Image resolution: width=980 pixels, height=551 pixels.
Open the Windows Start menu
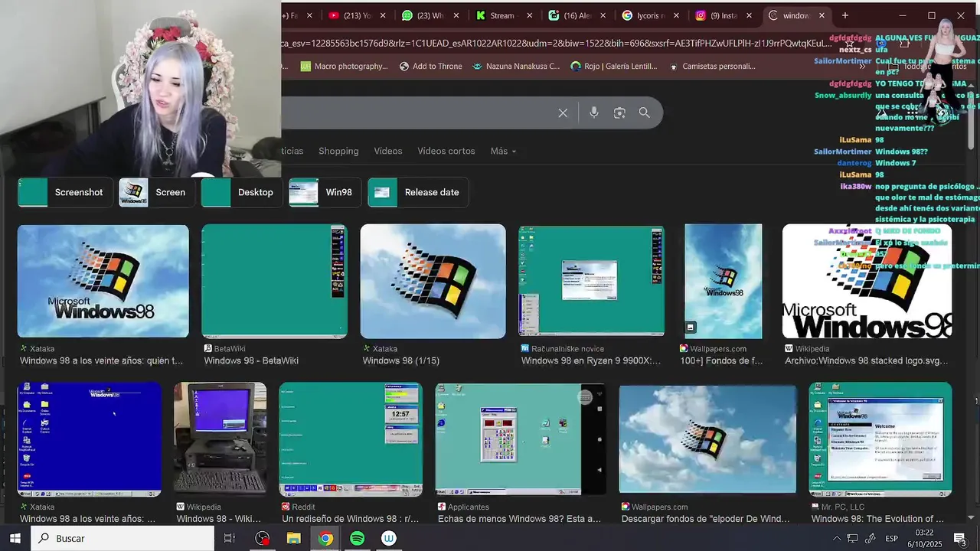point(15,539)
